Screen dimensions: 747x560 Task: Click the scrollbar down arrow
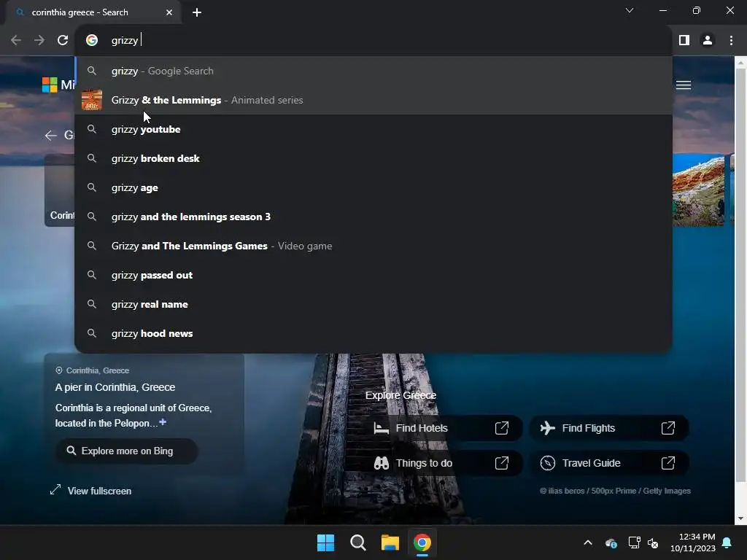740,518
